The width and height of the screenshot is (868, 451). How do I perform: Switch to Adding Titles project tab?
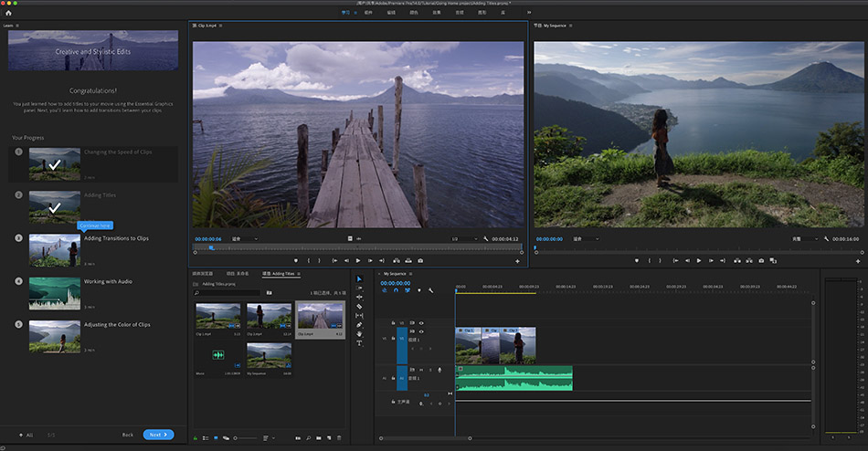click(279, 273)
